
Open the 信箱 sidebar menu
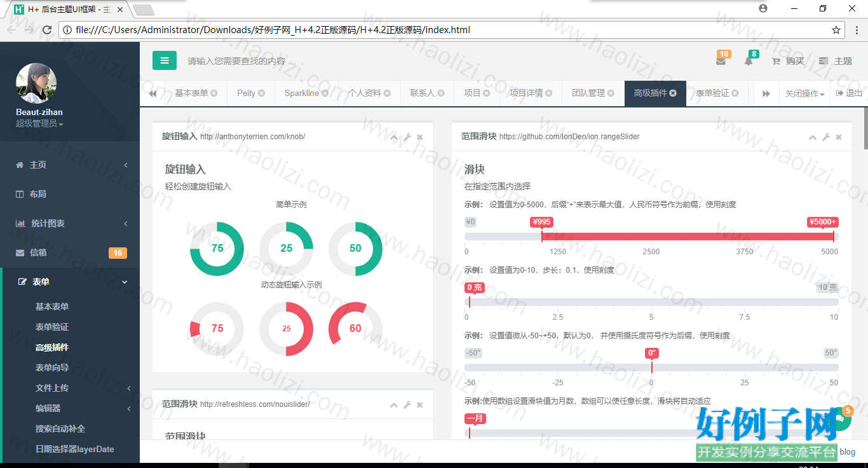click(70, 252)
